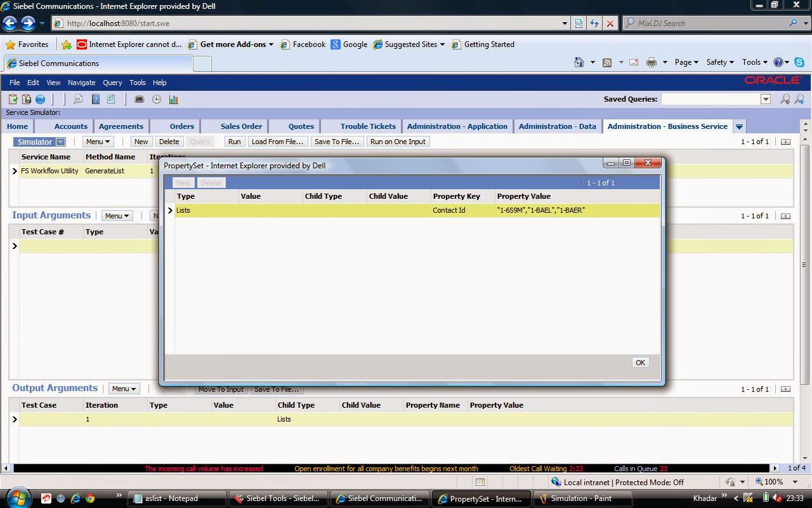Click the Add to Favorites Bar icon
Viewport: 812px width, 508px height.
pyautogui.click(x=67, y=44)
